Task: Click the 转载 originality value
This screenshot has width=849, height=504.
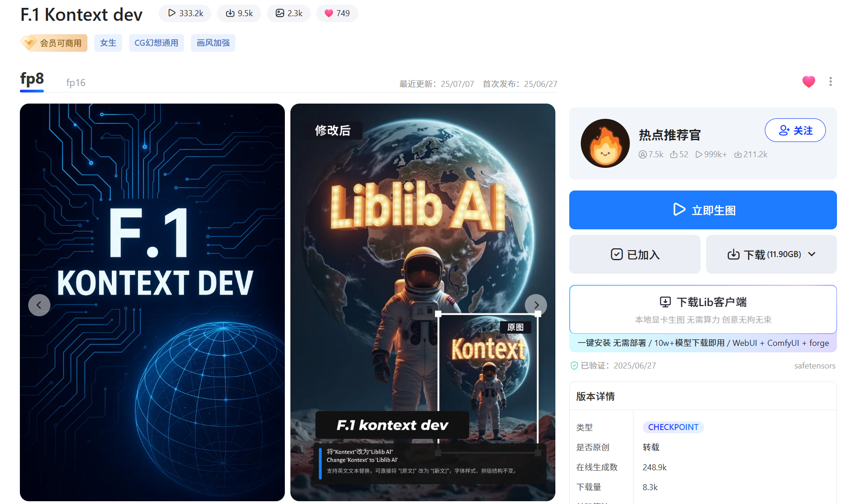Action: 651,447
